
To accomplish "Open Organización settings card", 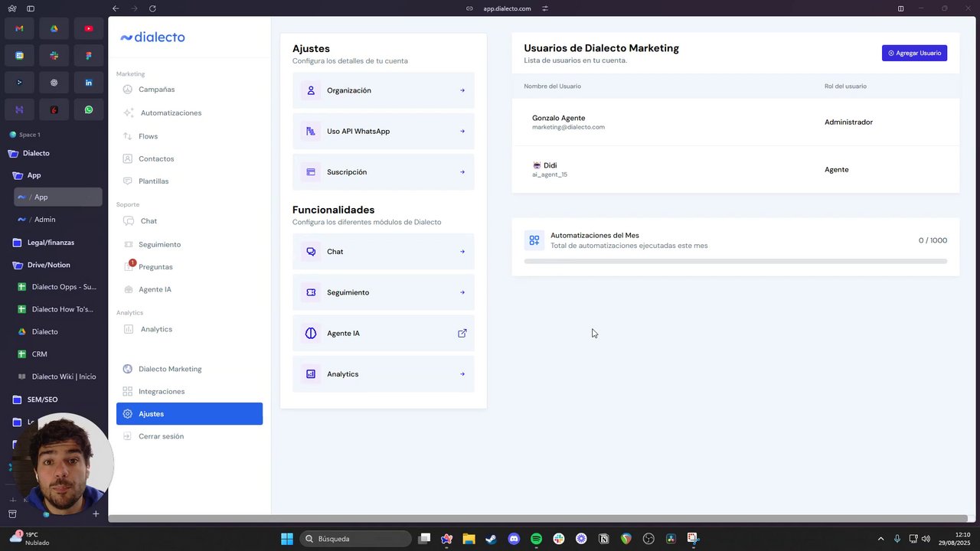I will coord(384,90).
